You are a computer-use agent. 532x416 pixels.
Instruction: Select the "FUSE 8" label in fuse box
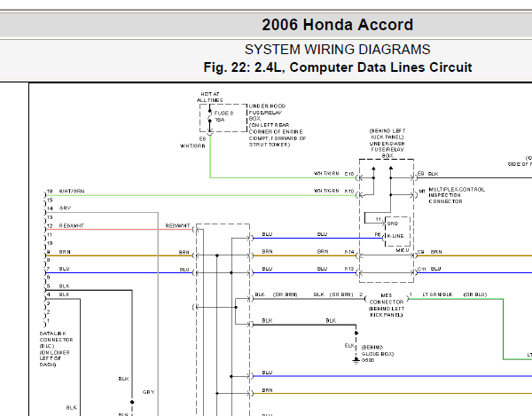223,113
